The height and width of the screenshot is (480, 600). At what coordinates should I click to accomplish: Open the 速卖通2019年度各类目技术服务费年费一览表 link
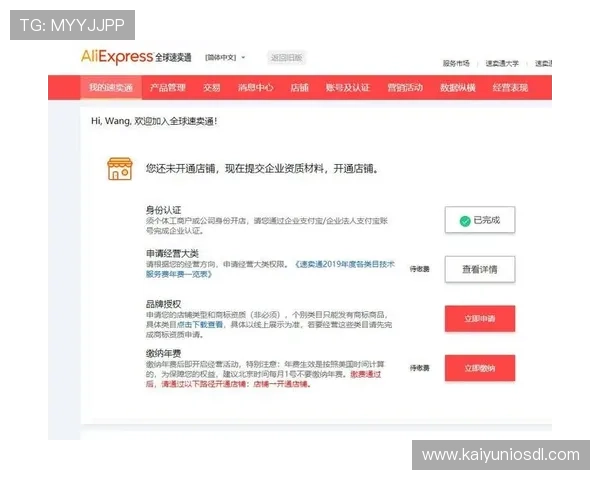(270, 269)
